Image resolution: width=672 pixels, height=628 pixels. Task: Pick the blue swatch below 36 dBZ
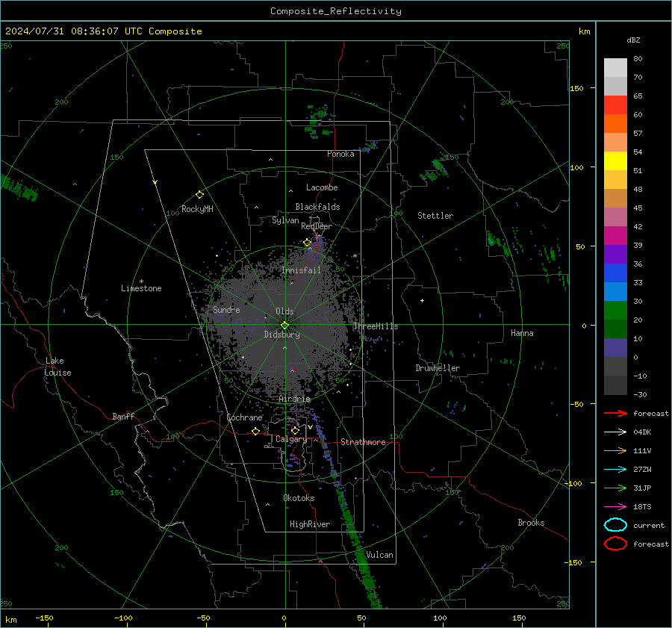point(615,273)
